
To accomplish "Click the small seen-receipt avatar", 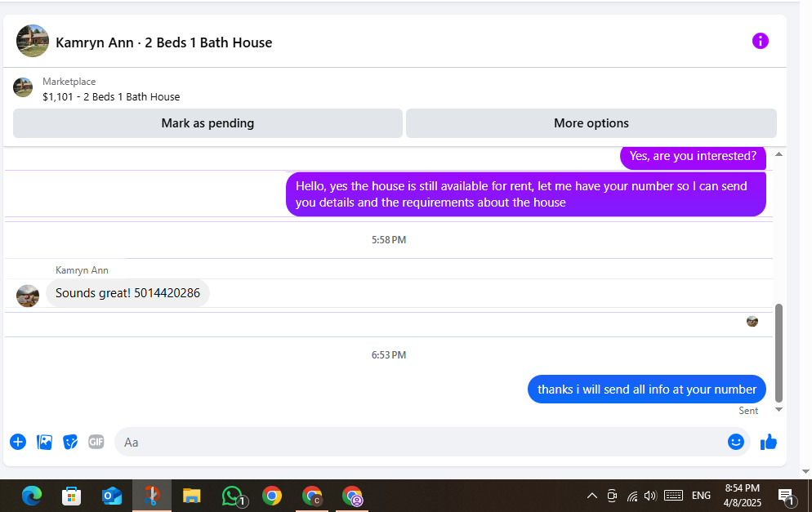I will (752, 322).
